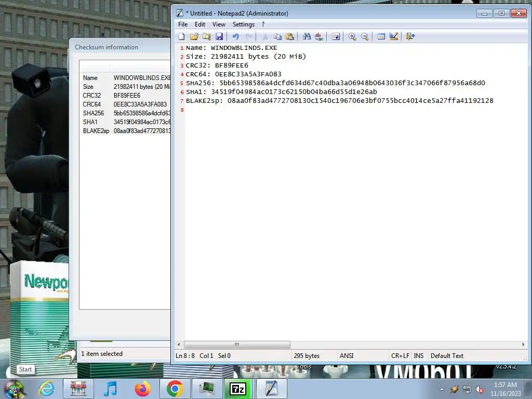Viewport: 532px width, 399px height.
Task: Create a new document in Notepad2
Action: pyautogui.click(x=182, y=37)
